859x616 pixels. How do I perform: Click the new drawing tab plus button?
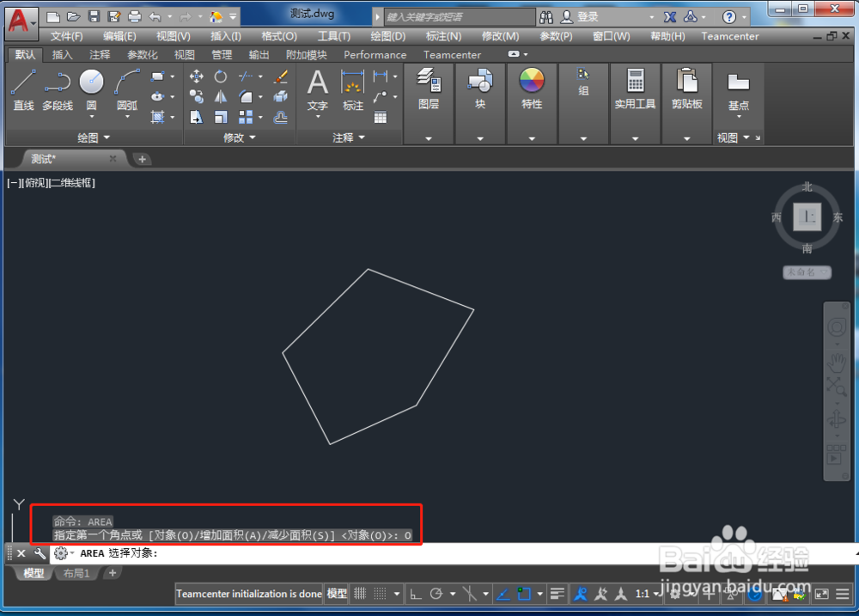point(142,160)
